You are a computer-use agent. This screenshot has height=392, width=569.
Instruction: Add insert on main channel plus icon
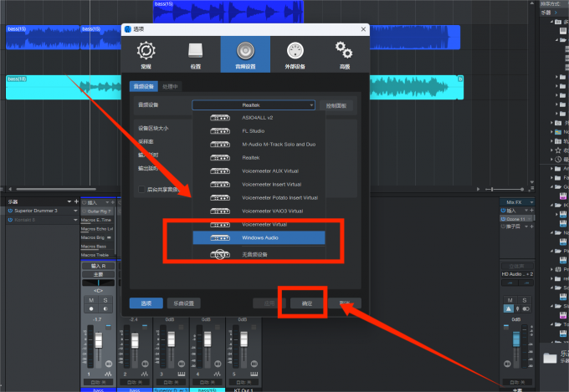pos(531,211)
